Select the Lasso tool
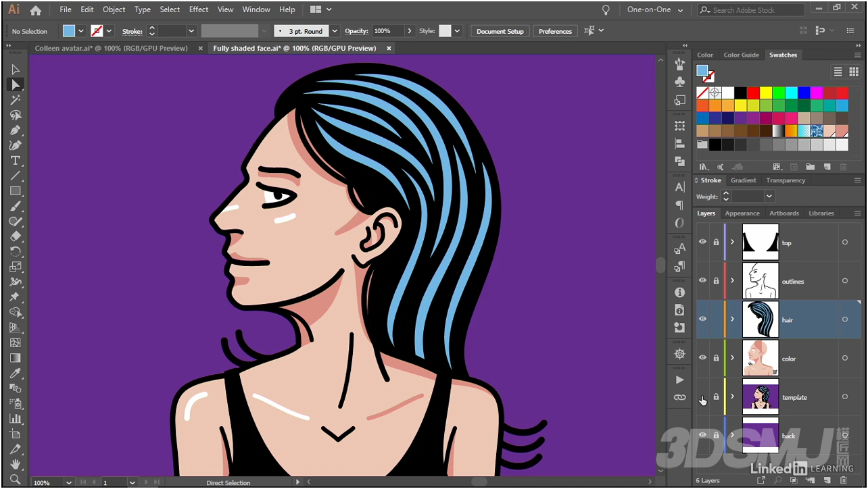 (x=15, y=115)
